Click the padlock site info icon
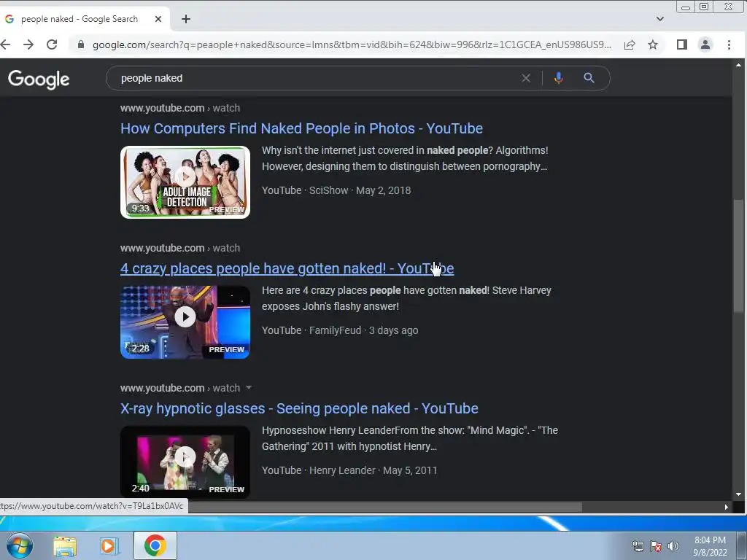The width and height of the screenshot is (747, 560). click(x=81, y=44)
